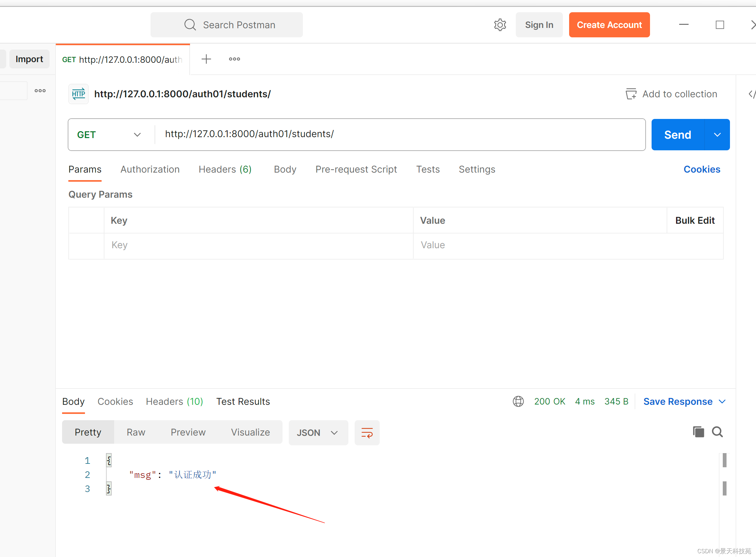756x557 pixels.
Task: Click the empty Key param field
Action: click(258, 245)
